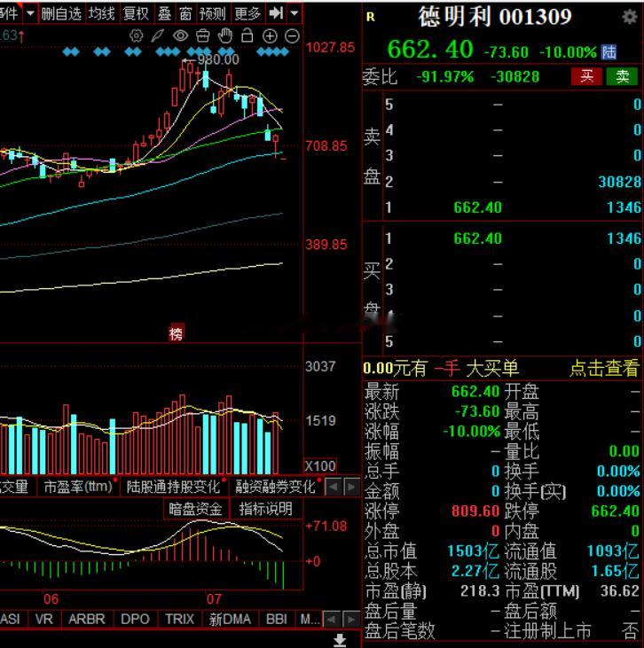Zoom in chart with plus icon

coord(270,36)
